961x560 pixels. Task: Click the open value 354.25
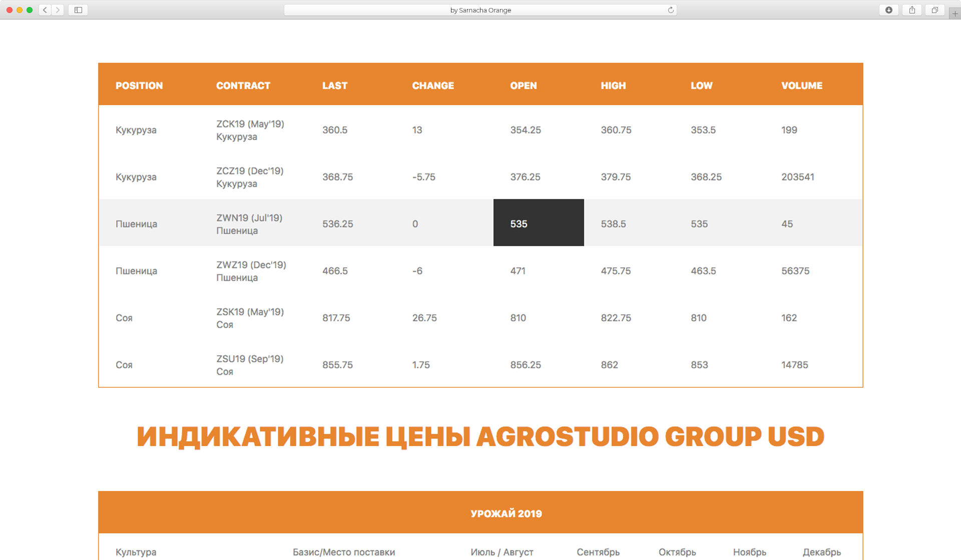pyautogui.click(x=526, y=130)
